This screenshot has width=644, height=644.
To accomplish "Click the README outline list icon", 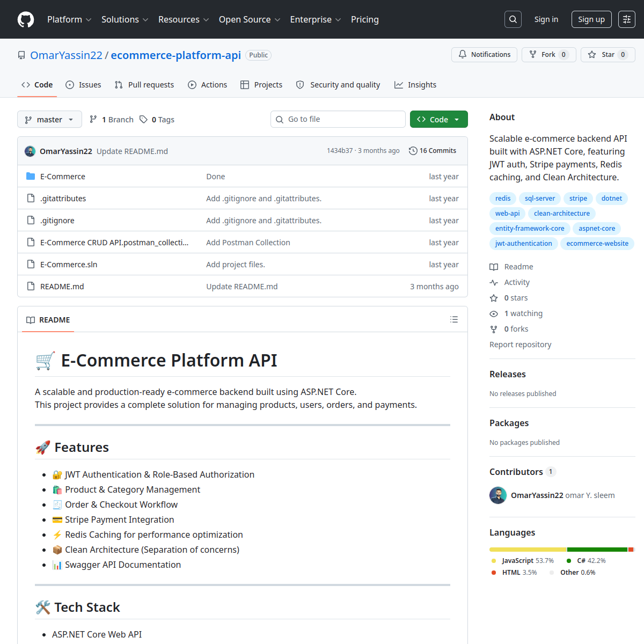I will [x=454, y=319].
